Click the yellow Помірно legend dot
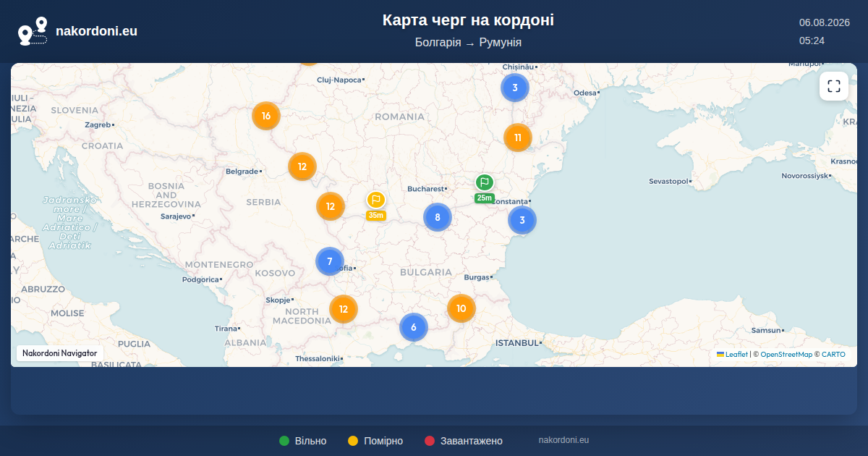The height and width of the screenshot is (456, 868). [x=353, y=441]
